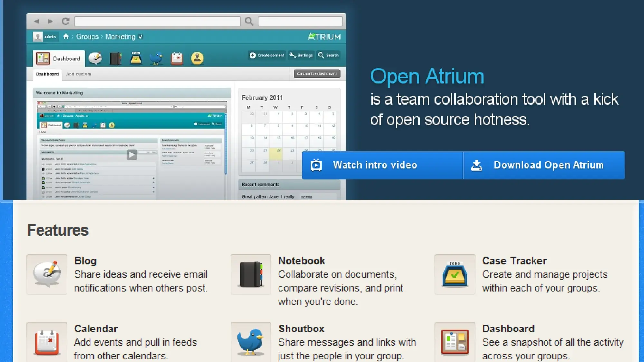Click the browser reload arrow icon

[x=66, y=21]
